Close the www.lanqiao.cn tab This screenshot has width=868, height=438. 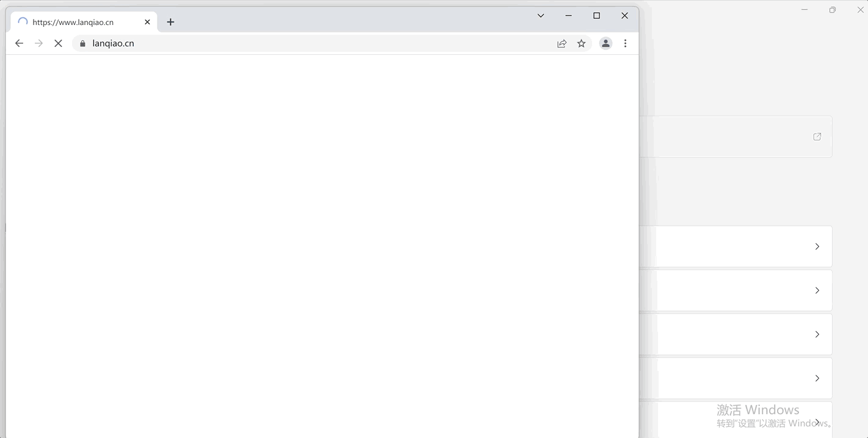coord(147,22)
